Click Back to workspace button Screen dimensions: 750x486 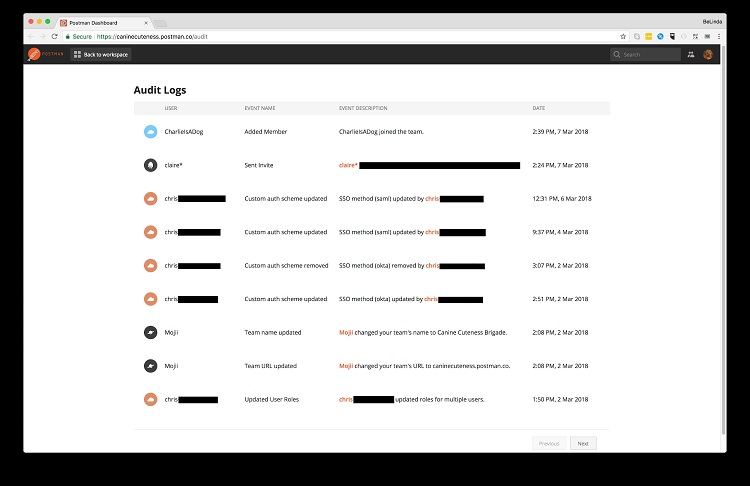tap(101, 55)
